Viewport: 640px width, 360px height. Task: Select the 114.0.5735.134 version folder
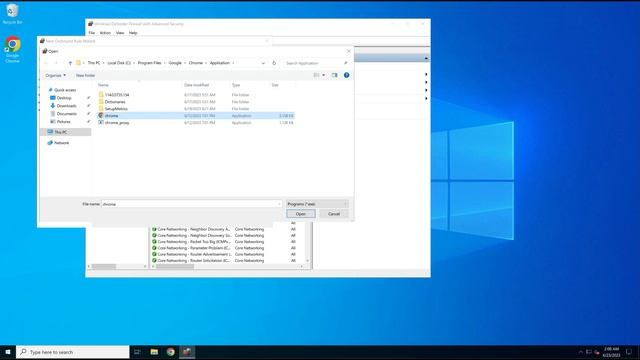coord(196,95)
